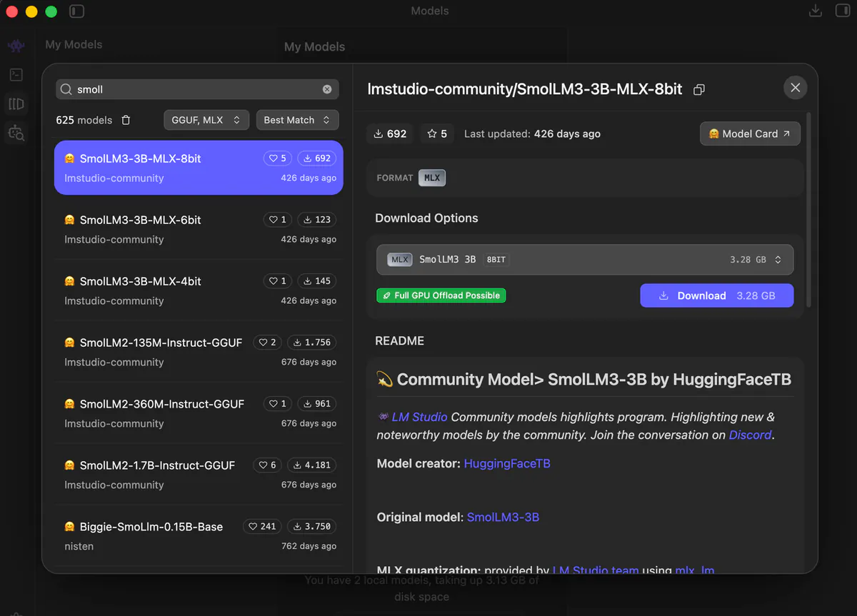Click the 5 stars badge in the detail header
The image size is (857, 616).
(436, 133)
